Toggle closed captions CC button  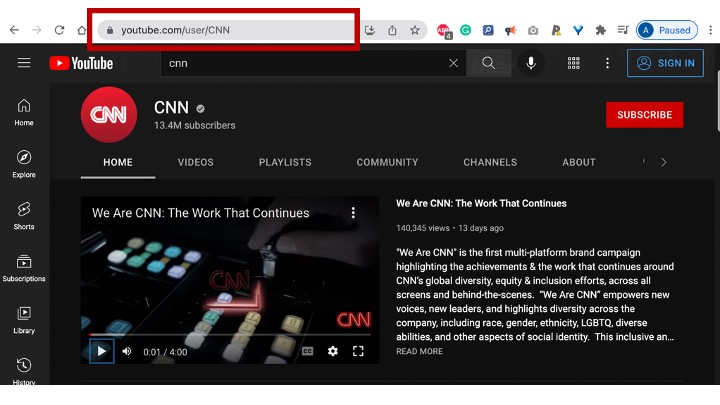point(308,352)
